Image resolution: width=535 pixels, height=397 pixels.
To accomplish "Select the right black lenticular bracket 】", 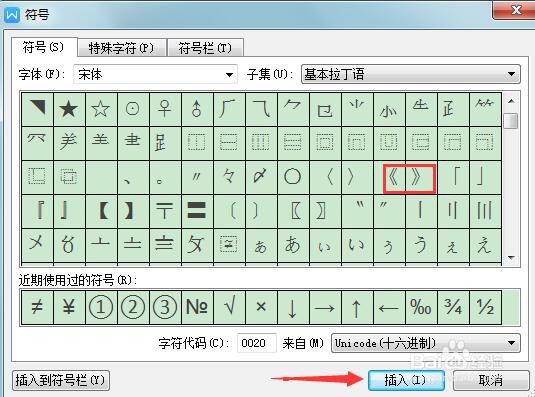I will click(133, 211).
